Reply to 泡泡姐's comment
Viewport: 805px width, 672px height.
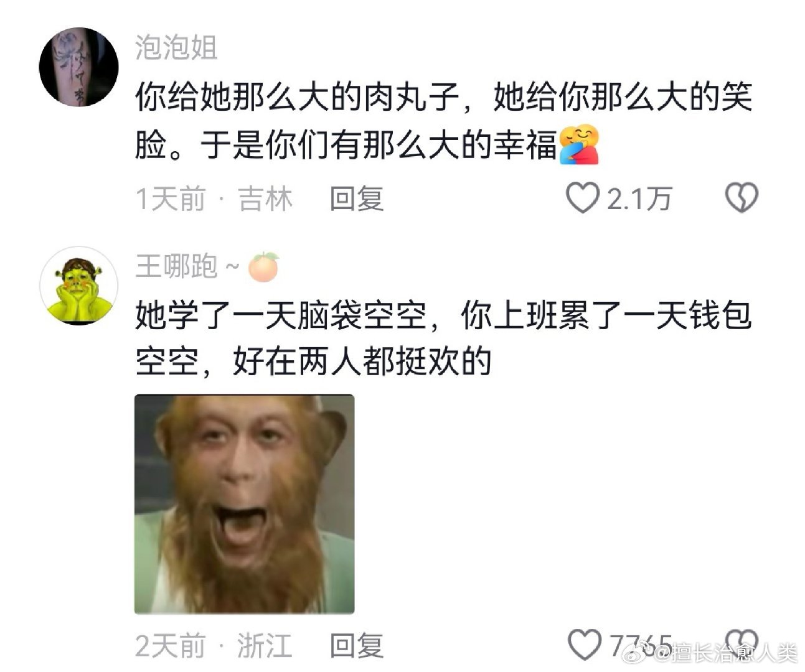tap(356, 199)
